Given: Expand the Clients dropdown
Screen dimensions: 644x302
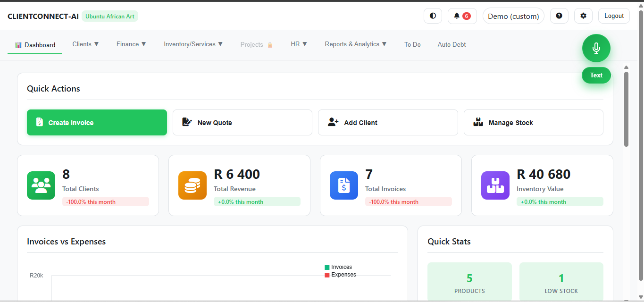Looking at the screenshot, I should tap(85, 44).
